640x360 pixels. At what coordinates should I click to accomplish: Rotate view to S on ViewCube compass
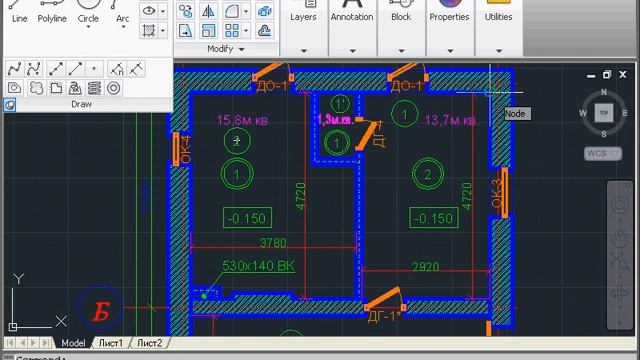coord(604,134)
